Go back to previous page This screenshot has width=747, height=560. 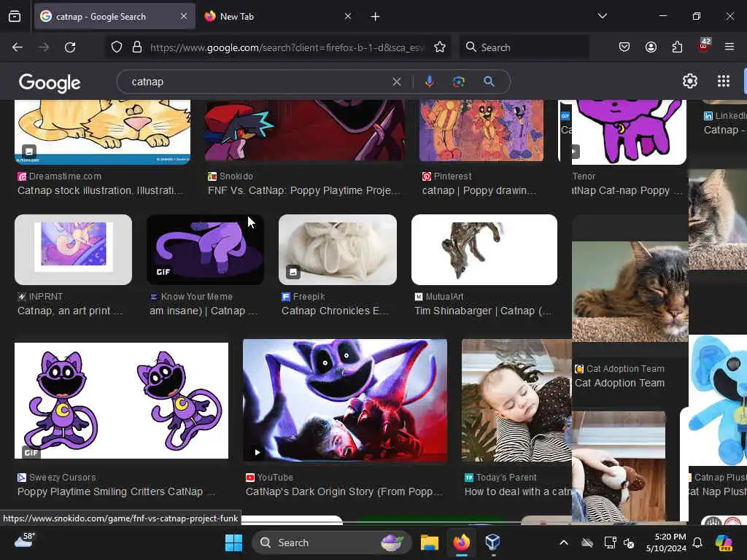pos(18,47)
